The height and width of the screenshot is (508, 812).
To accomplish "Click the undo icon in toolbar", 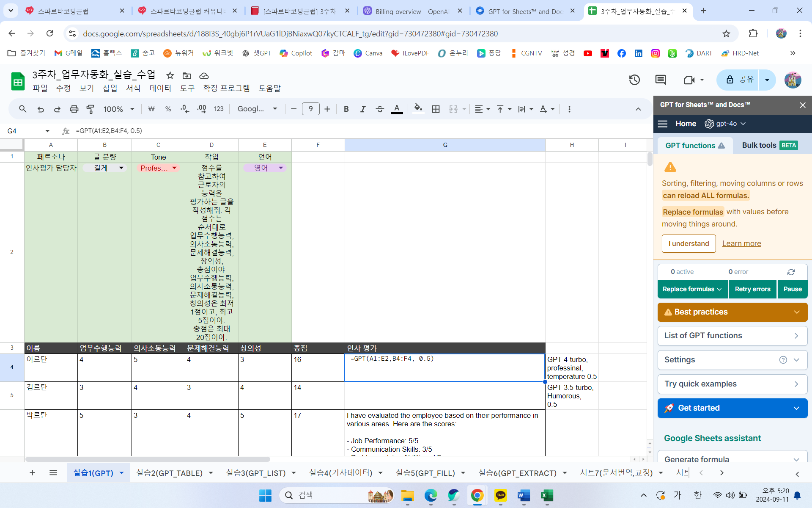I will tap(41, 109).
